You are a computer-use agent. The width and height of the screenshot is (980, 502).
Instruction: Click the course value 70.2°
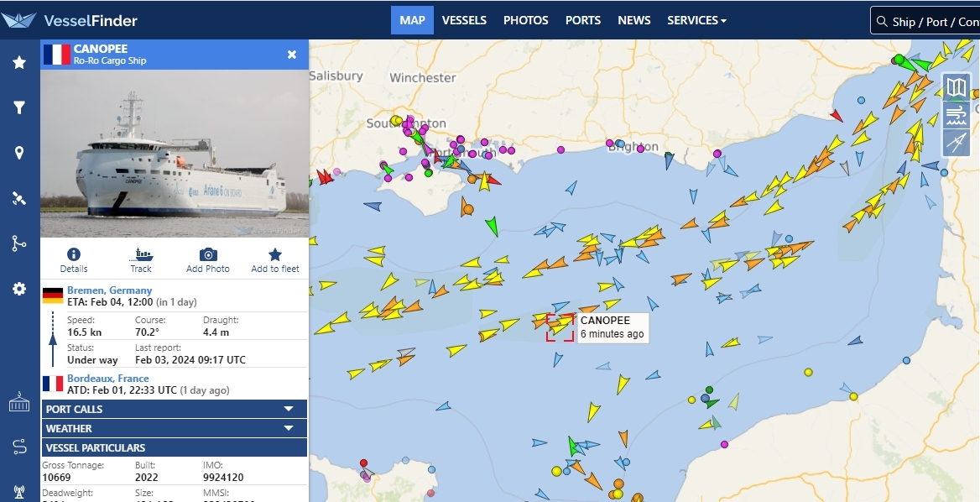[147, 332]
